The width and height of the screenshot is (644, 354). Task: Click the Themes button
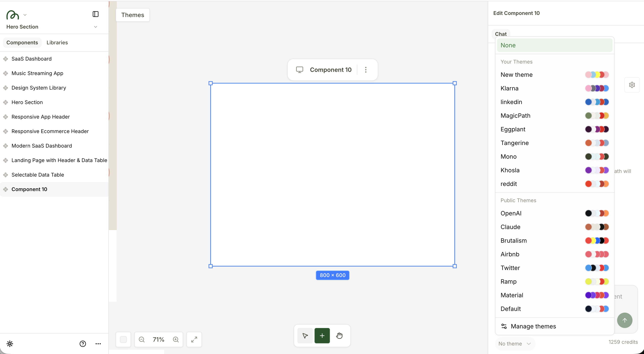coord(133,15)
